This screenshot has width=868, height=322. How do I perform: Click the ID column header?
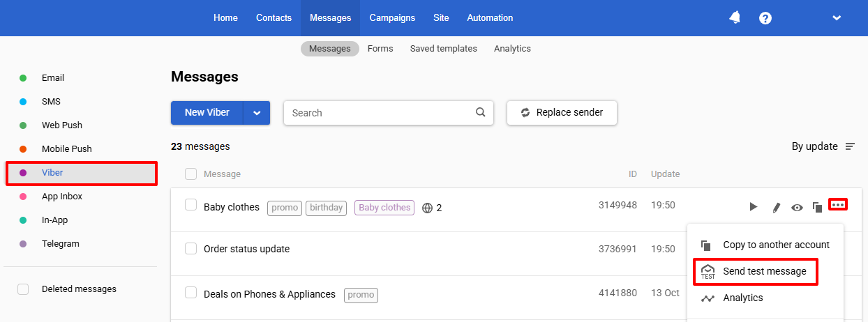pyautogui.click(x=632, y=174)
